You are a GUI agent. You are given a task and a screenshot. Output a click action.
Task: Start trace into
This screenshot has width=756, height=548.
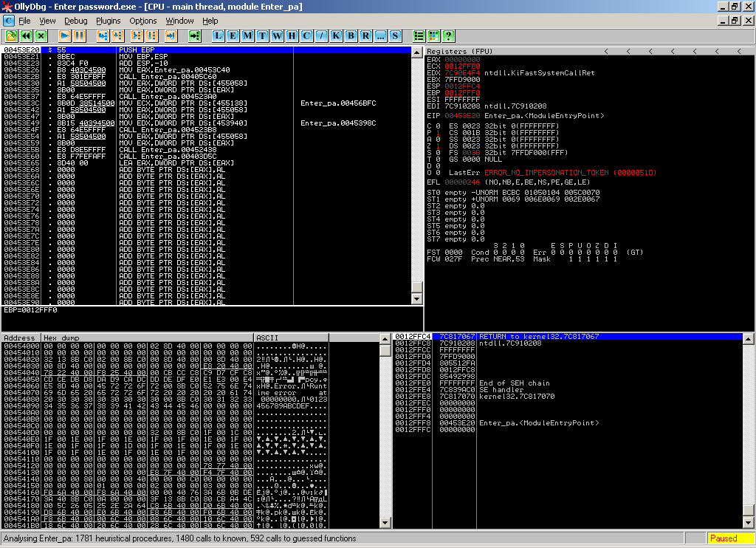[x=137, y=35]
